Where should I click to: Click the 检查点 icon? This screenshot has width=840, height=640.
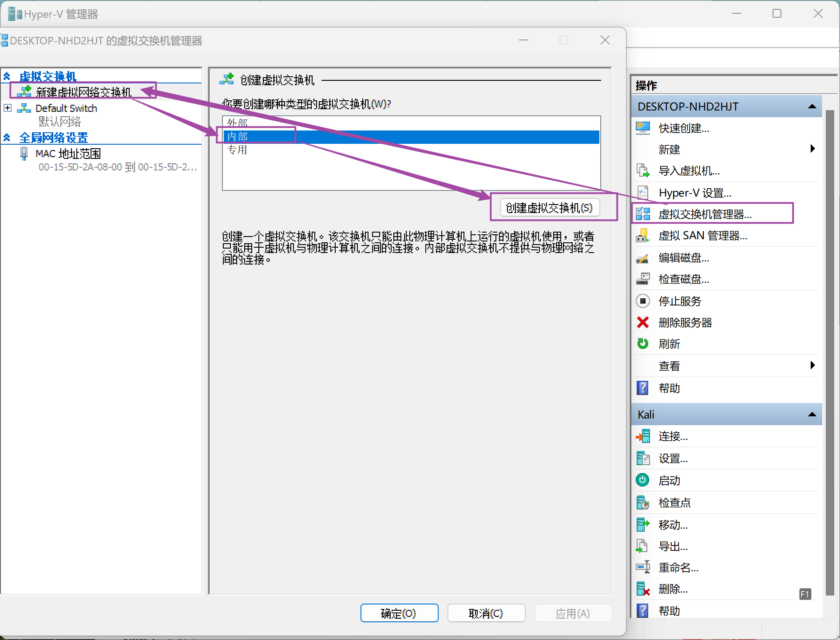(643, 502)
